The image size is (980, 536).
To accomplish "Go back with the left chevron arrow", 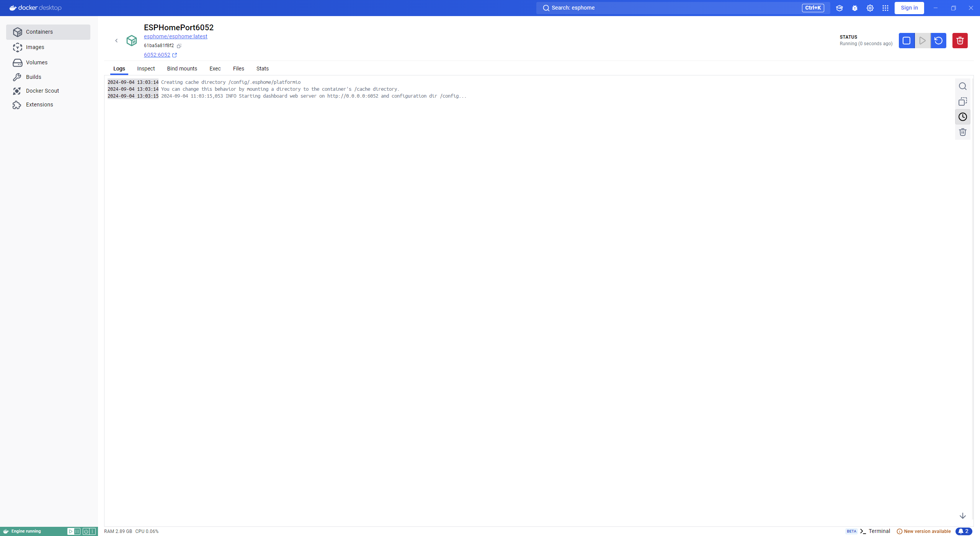I will pyautogui.click(x=116, y=41).
